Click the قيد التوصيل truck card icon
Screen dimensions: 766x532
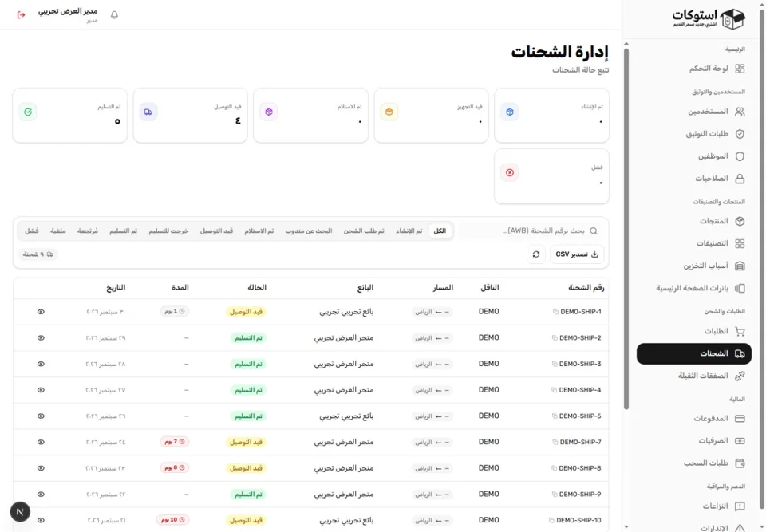148,112
